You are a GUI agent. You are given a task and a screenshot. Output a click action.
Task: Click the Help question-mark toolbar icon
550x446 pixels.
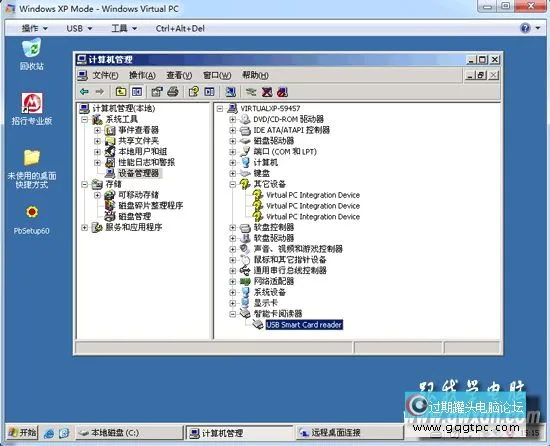tap(194, 92)
